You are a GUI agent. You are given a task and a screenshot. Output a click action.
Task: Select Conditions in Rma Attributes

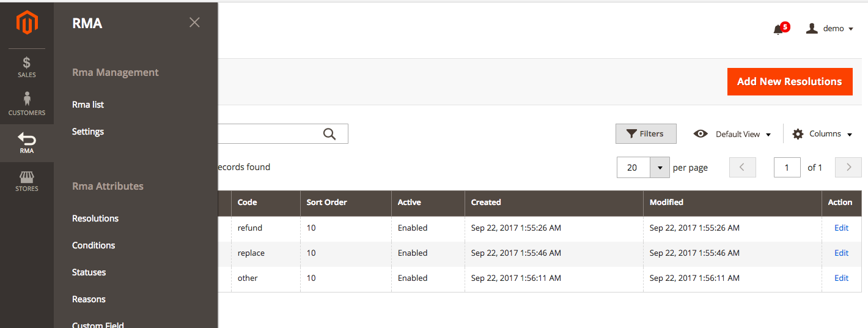[94, 245]
